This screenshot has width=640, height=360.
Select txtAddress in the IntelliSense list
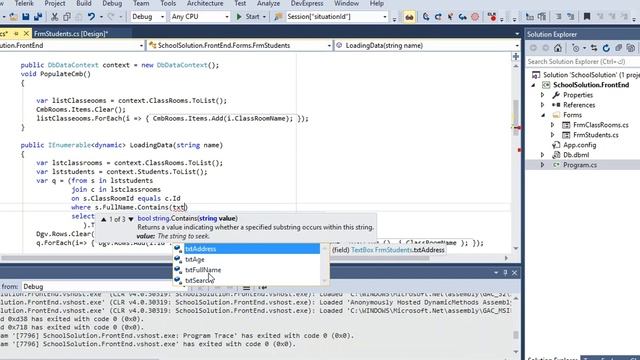tap(247, 249)
